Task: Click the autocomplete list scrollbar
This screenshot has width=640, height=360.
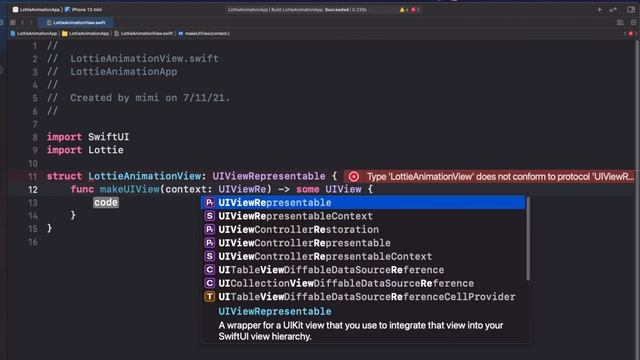Action: coord(528,239)
